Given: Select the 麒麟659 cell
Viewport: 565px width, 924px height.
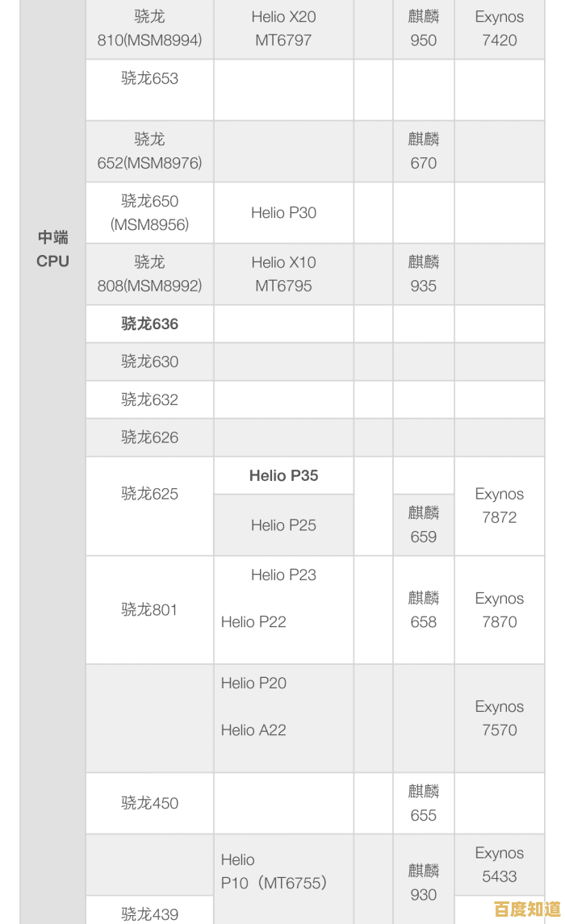Looking at the screenshot, I should point(423,525).
